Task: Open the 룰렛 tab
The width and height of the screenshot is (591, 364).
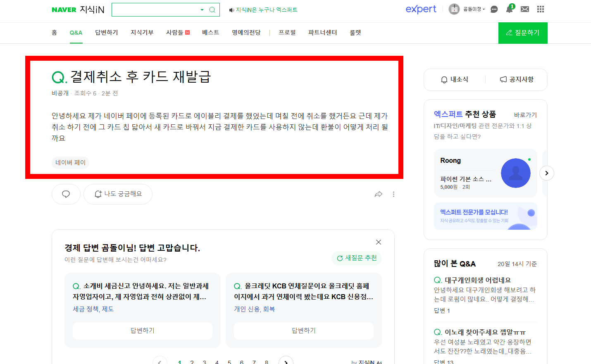Action: [355, 33]
